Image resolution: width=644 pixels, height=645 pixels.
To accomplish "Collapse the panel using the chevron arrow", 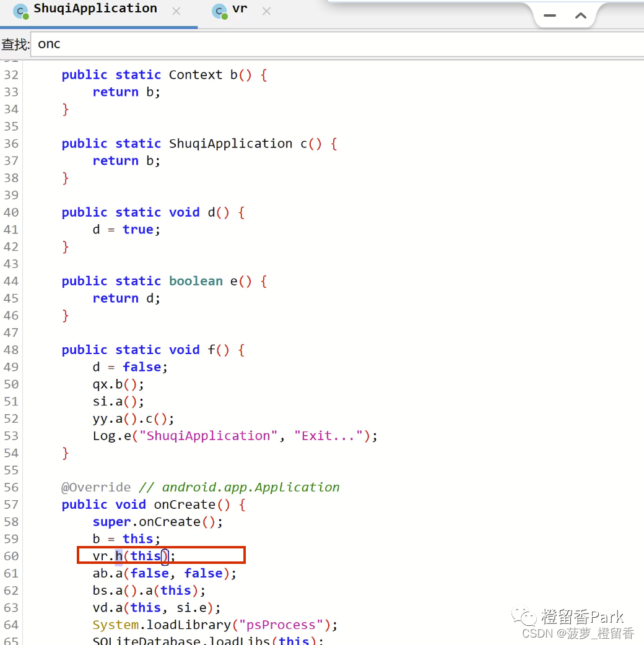I will click(x=581, y=15).
